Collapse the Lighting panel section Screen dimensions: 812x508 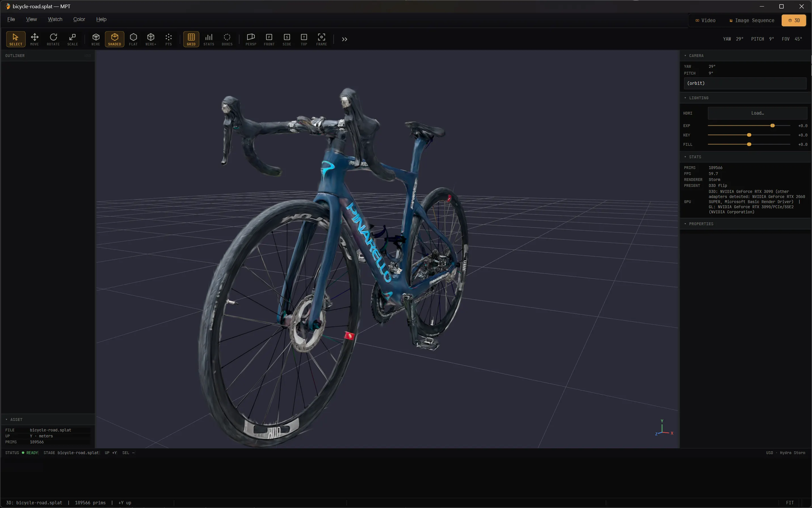[x=745, y=98]
